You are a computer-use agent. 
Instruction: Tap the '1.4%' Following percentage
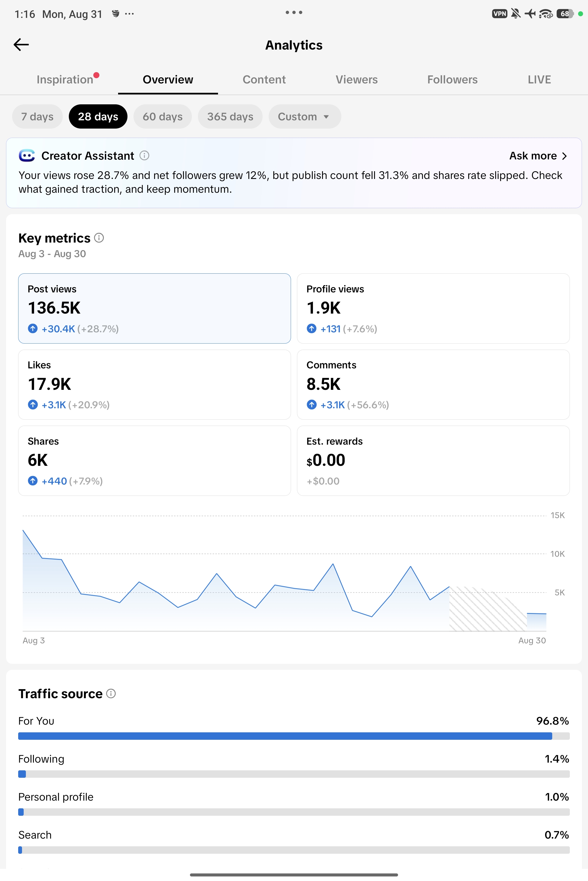coord(557,759)
